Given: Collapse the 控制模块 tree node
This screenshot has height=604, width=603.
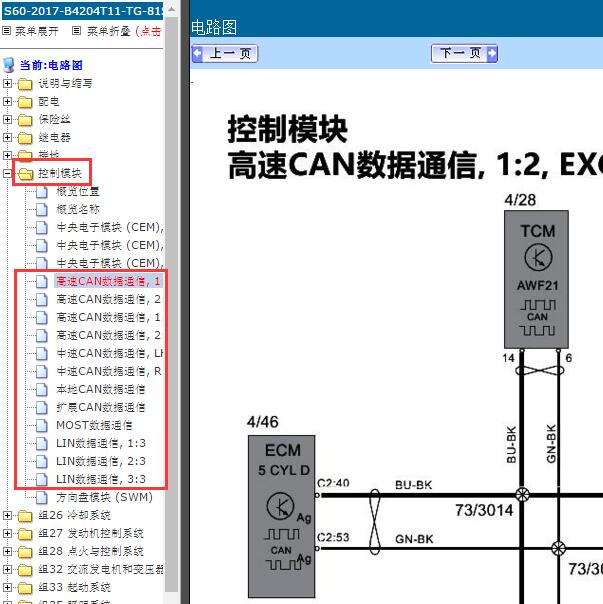Looking at the screenshot, I should point(7,173).
